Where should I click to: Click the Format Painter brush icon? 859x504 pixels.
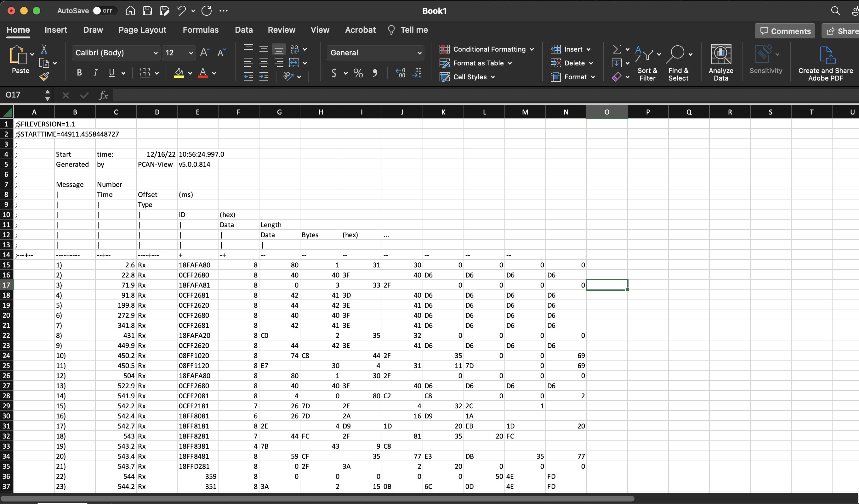(x=44, y=77)
